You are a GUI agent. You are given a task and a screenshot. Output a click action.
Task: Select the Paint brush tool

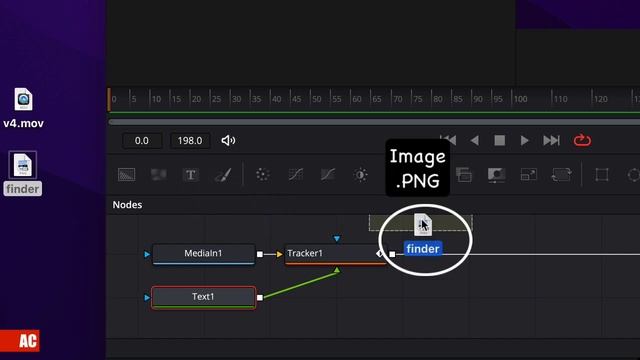[223, 175]
